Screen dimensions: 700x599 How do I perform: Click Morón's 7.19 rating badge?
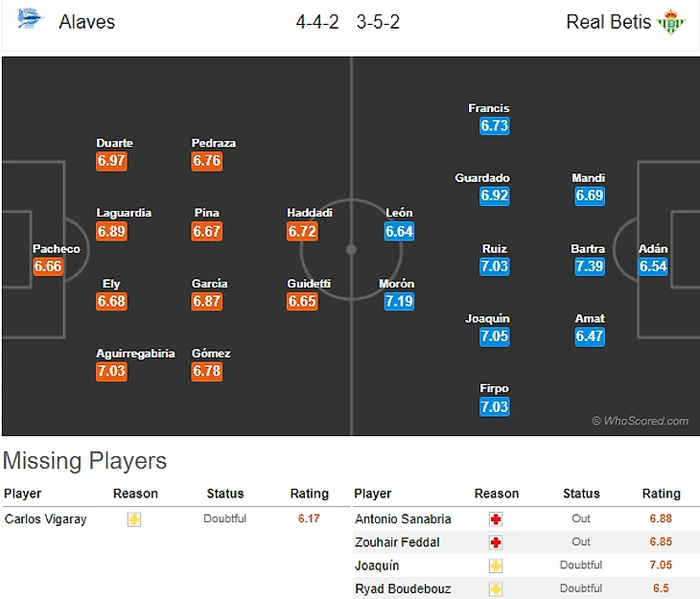click(399, 302)
